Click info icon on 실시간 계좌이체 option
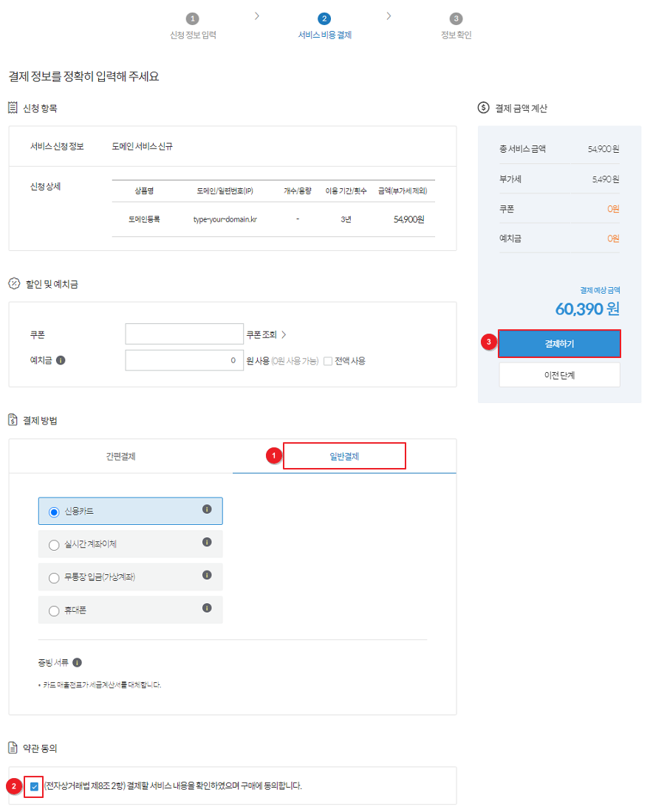650x812 pixels. coord(207,542)
